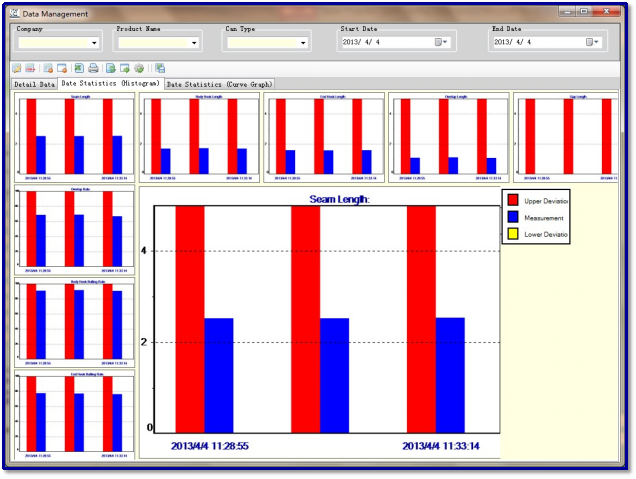Click the last toolbar icon after separator

coord(159,68)
